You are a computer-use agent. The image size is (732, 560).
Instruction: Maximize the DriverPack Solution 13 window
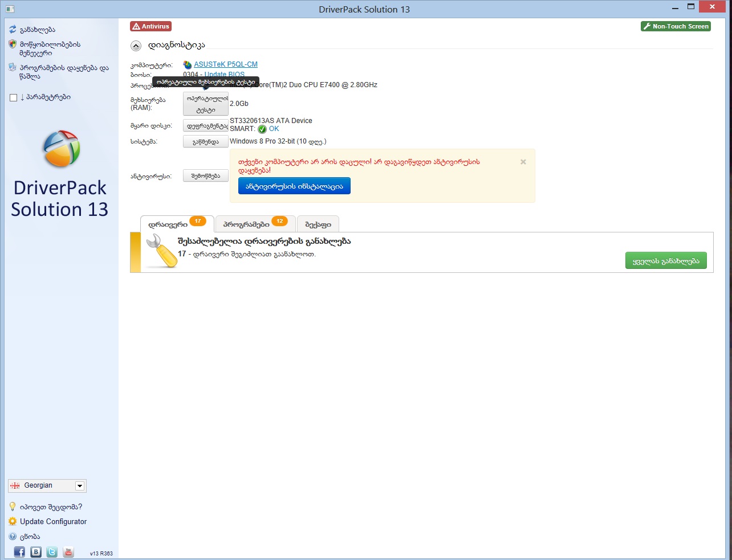691,7
